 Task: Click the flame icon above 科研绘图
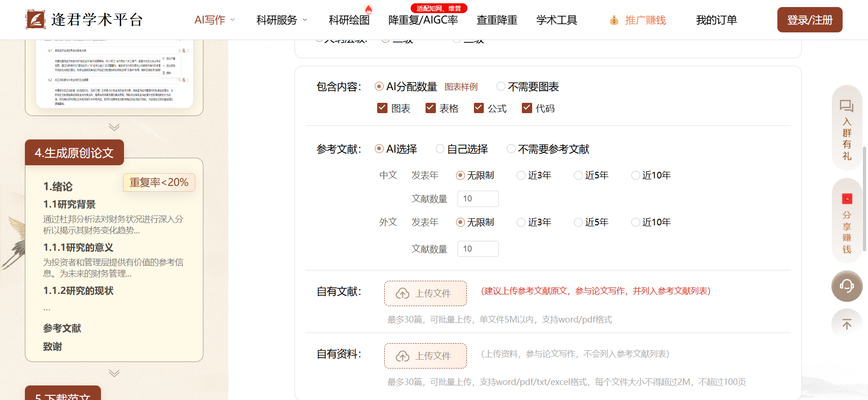pos(368,9)
